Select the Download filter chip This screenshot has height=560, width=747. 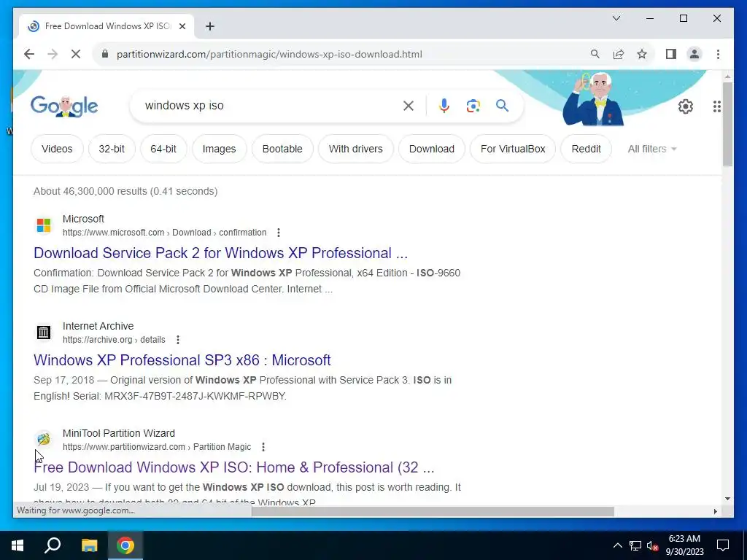[x=432, y=149]
